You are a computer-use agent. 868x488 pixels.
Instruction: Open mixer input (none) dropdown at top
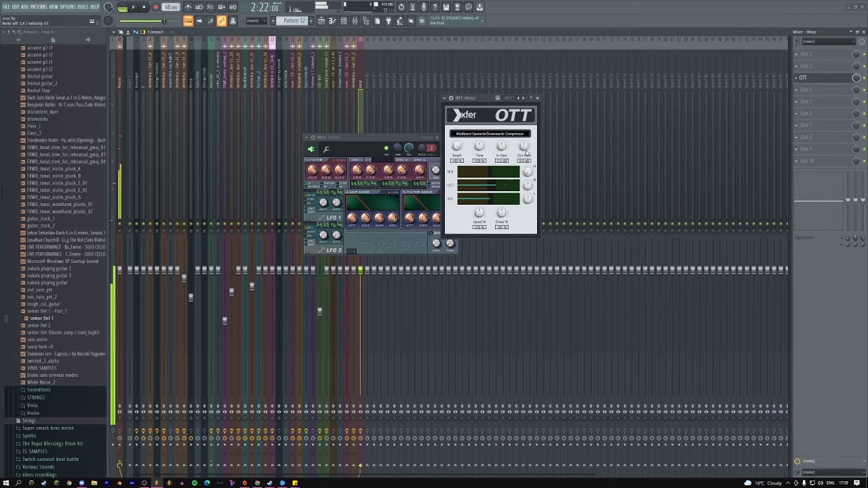click(x=828, y=41)
